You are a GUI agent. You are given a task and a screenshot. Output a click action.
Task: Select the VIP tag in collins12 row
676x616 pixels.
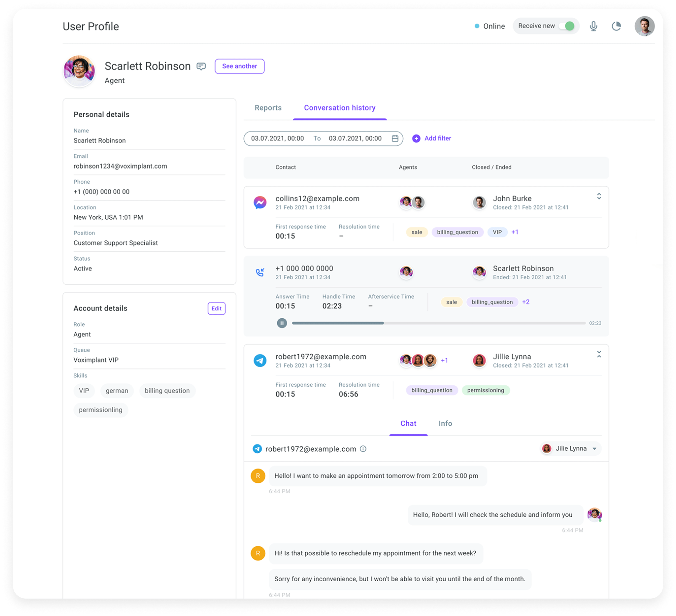[497, 232]
